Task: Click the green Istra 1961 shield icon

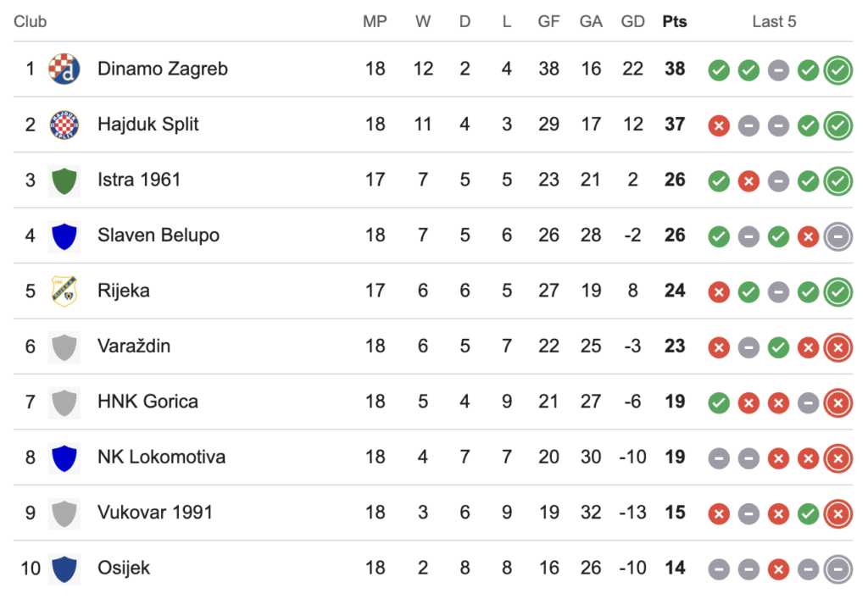Action: click(64, 180)
